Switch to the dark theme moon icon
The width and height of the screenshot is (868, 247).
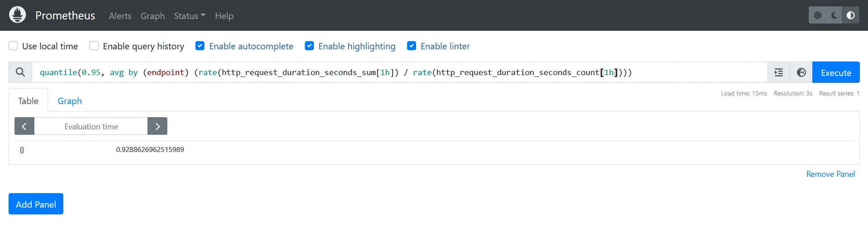(834, 15)
